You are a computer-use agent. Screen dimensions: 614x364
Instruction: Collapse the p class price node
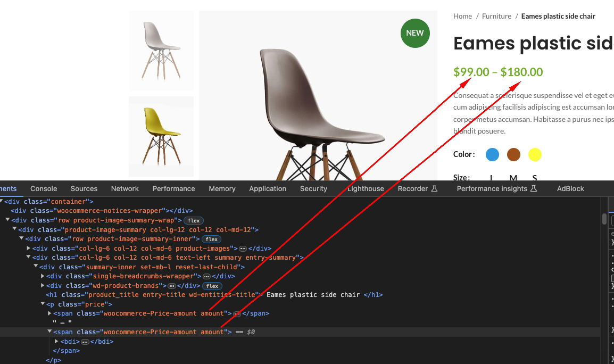coord(43,304)
